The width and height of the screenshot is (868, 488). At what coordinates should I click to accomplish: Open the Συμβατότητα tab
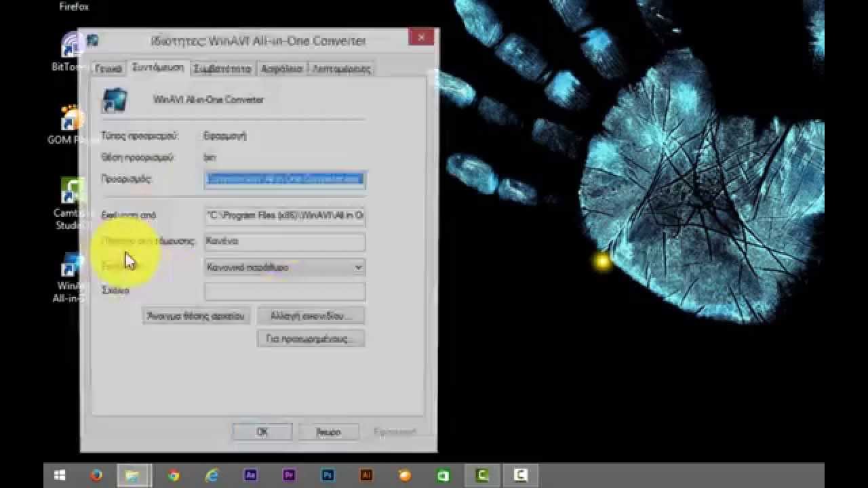click(x=222, y=68)
